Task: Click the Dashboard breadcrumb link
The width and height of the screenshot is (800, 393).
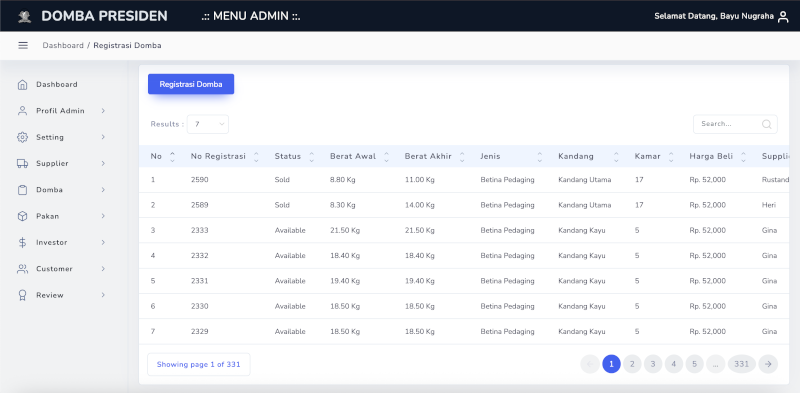Action: click(x=63, y=45)
